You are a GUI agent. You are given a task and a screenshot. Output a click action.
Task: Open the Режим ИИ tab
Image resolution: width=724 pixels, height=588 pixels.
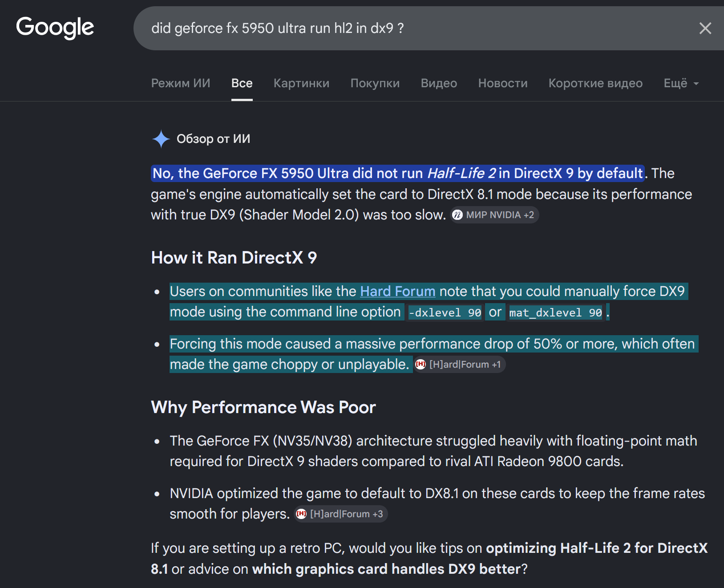(x=181, y=83)
